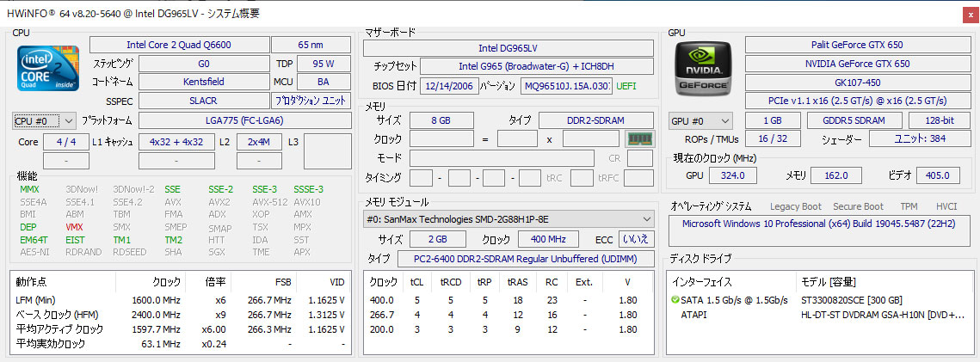The width and height of the screenshot is (980, 362).
Task: Click the 平均アクティブ クロック row
Action: coord(181,329)
